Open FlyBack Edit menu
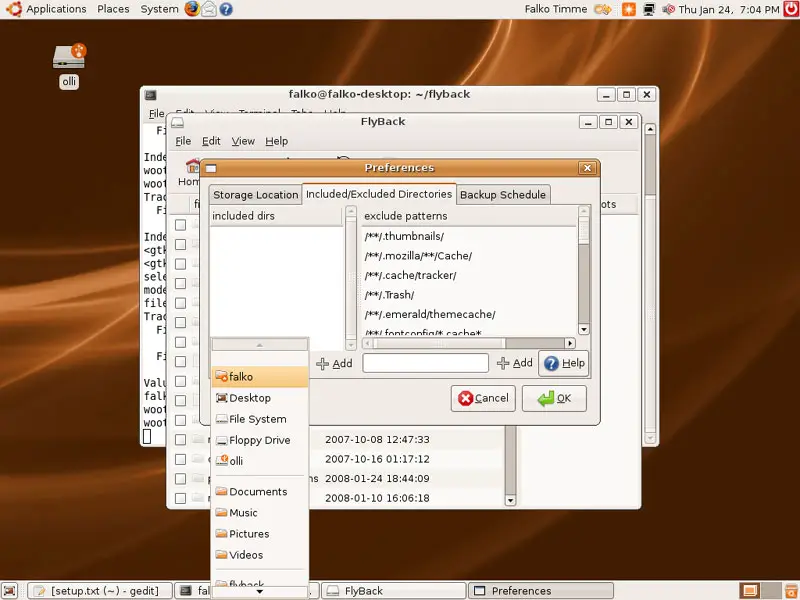 pos(211,141)
